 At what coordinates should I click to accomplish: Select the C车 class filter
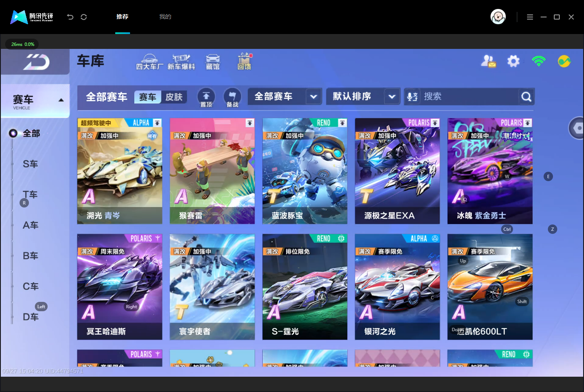pyautogui.click(x=31, y=287)
